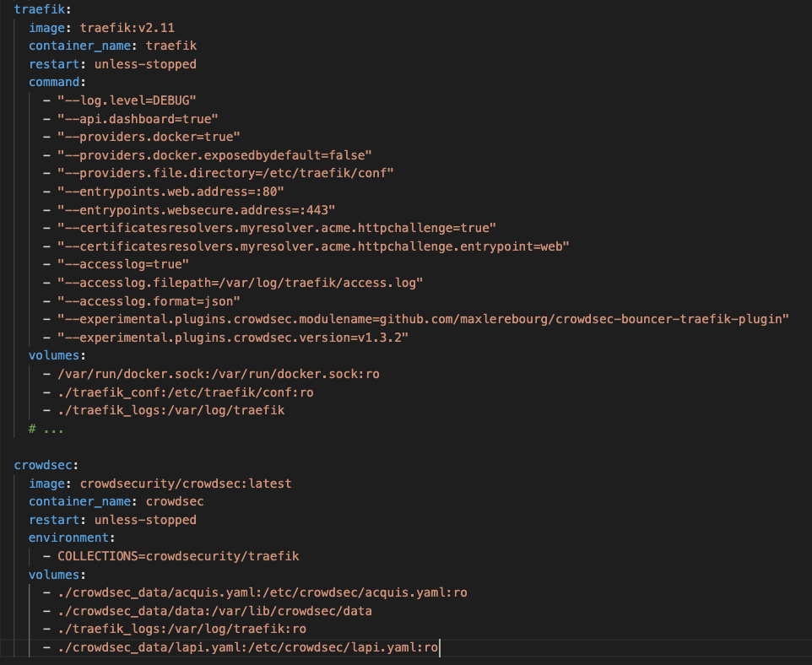Click the traefik 'volumes:' key
This screenshot has width=812, height=665.
click(x=57, y=355)
